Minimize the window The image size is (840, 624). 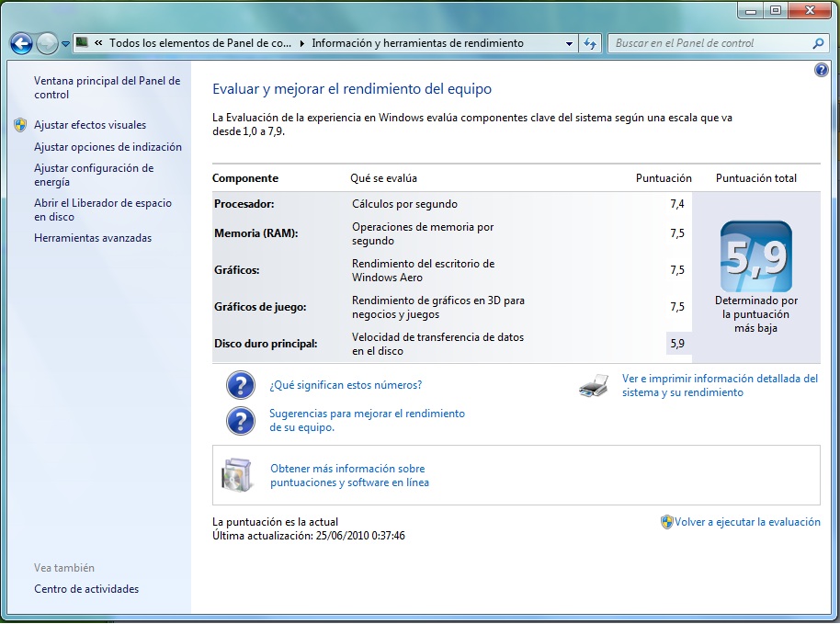coord(751,10)
